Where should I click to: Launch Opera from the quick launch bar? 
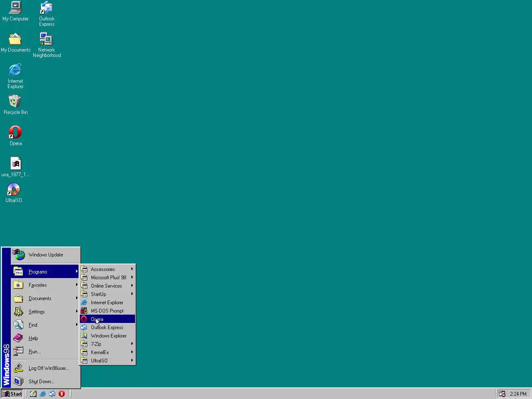(62, 394)
